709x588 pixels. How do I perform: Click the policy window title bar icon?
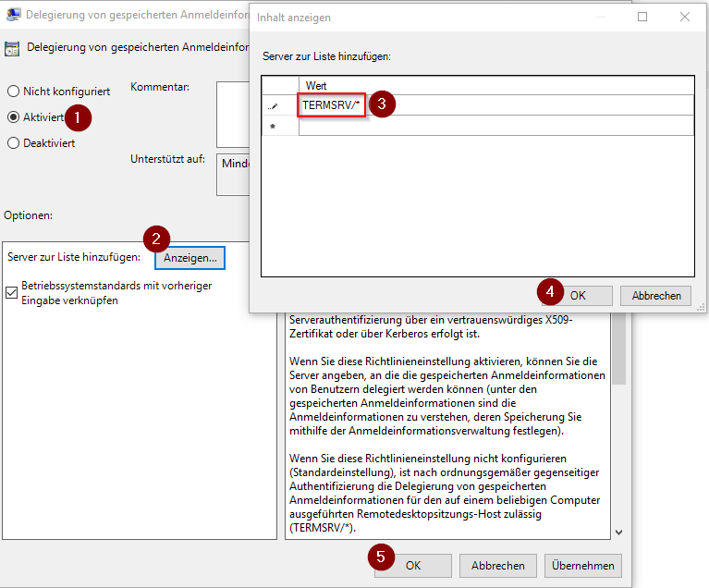[14, 14]
